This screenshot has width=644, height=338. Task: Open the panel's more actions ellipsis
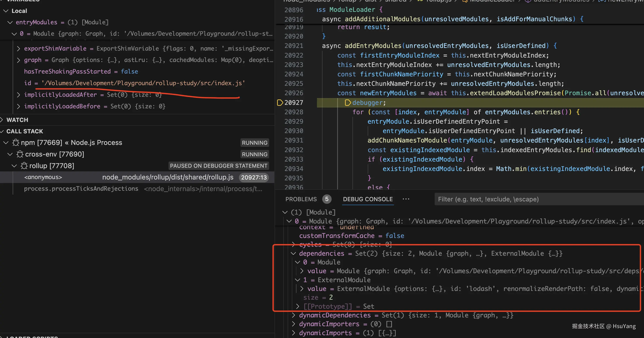406,199
